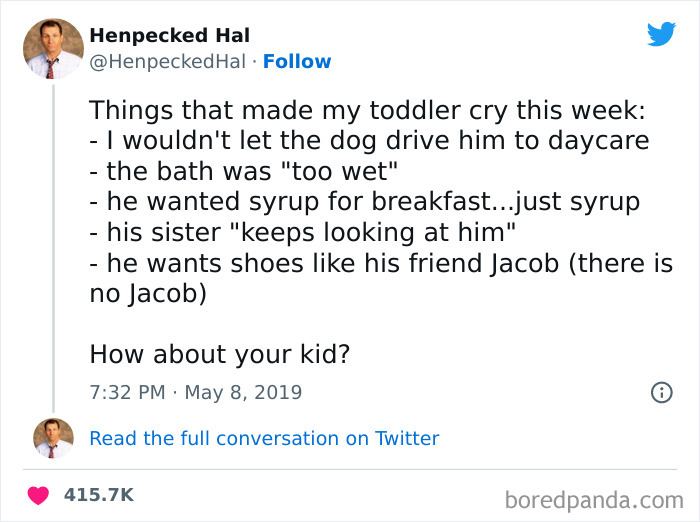Open the @HenpeckedHal handle link
The width and height of the screenshot is (700, 522).
(167, 62)
